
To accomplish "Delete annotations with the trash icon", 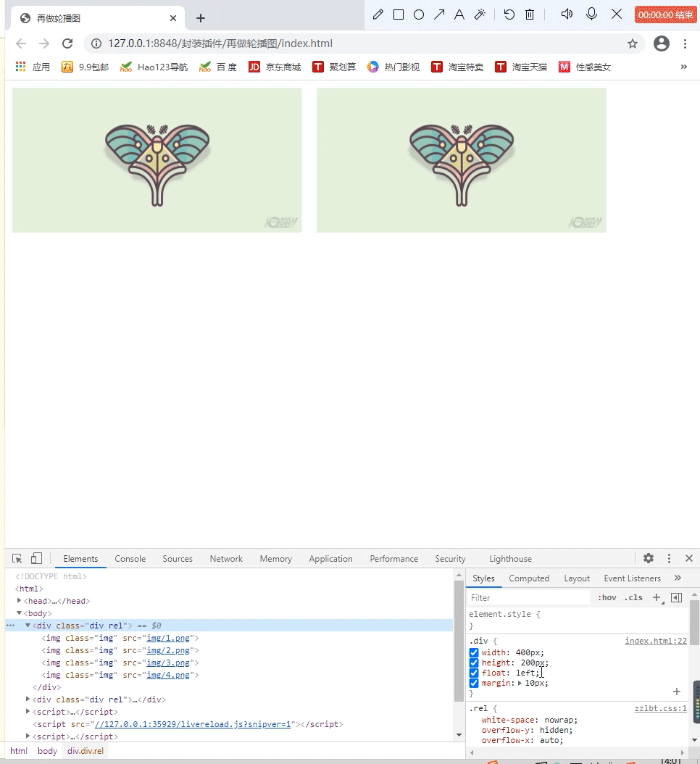I will click(530, 14).
